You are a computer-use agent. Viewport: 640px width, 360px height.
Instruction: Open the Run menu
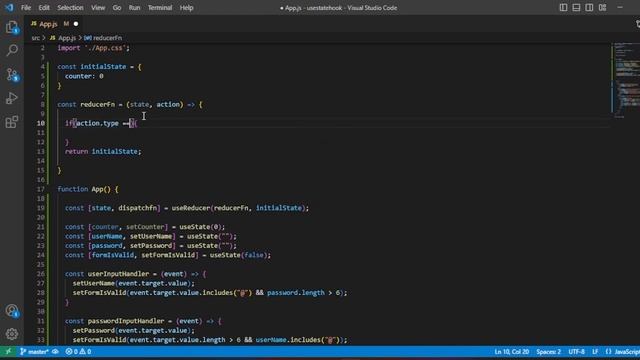(x=134, y=7)
